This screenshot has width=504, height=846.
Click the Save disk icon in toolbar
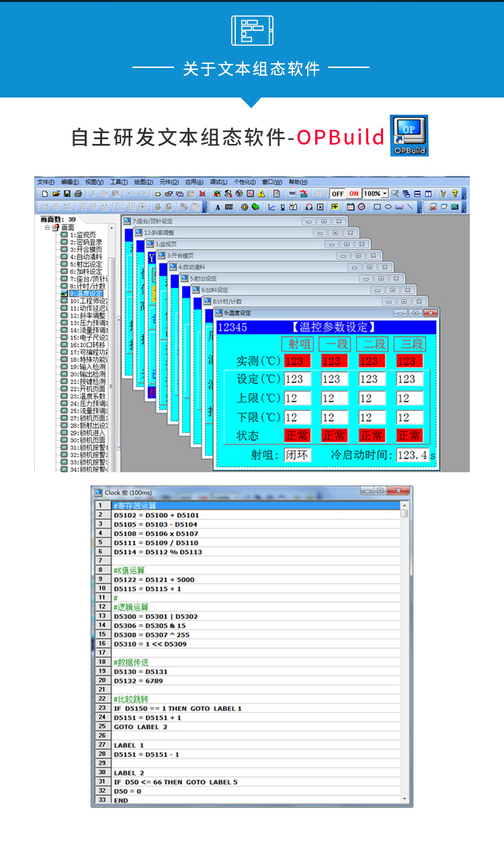67,194
